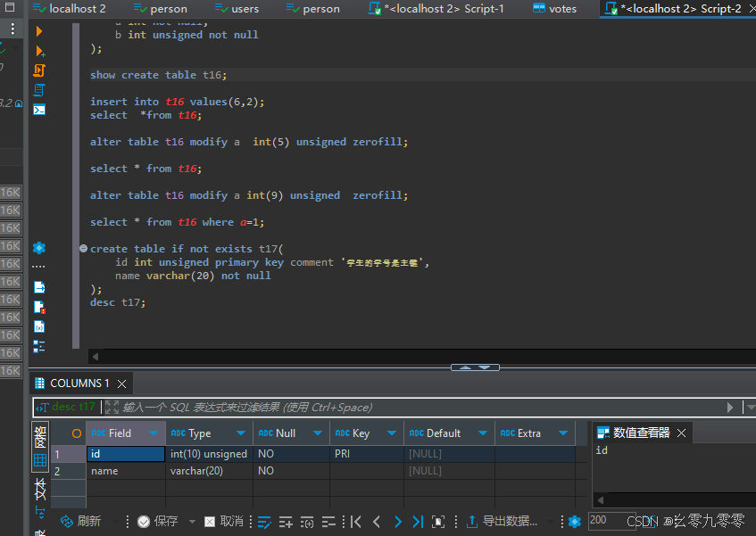Place cursor on 'desc t17;' line
756x536 pixels.
(118, 302)
